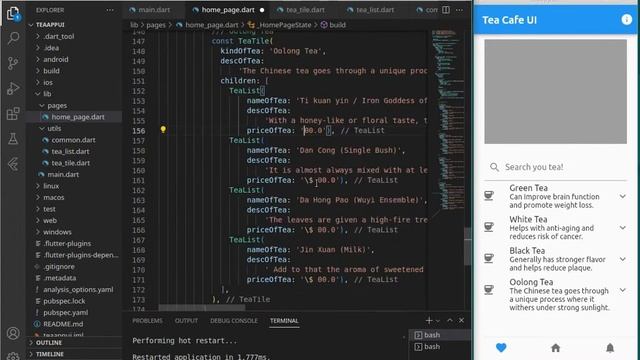Open editor more actions ellipsis

tap(460, 10)
